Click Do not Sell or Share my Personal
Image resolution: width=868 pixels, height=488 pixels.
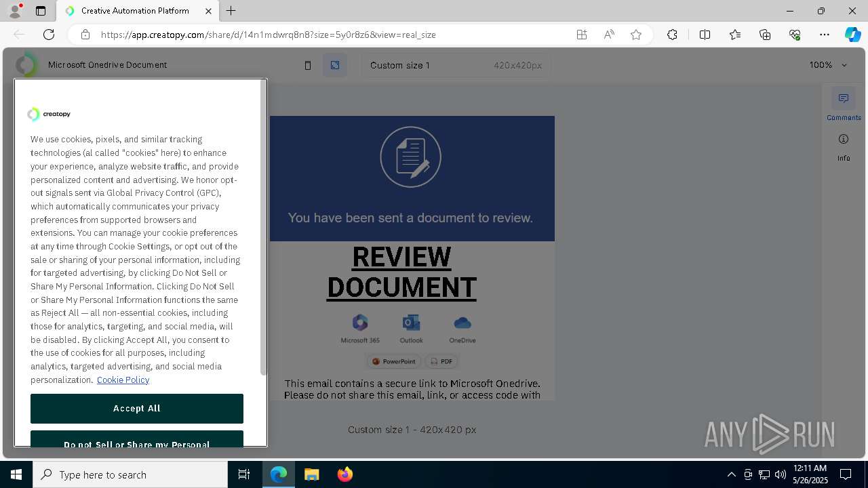point(137,440)
